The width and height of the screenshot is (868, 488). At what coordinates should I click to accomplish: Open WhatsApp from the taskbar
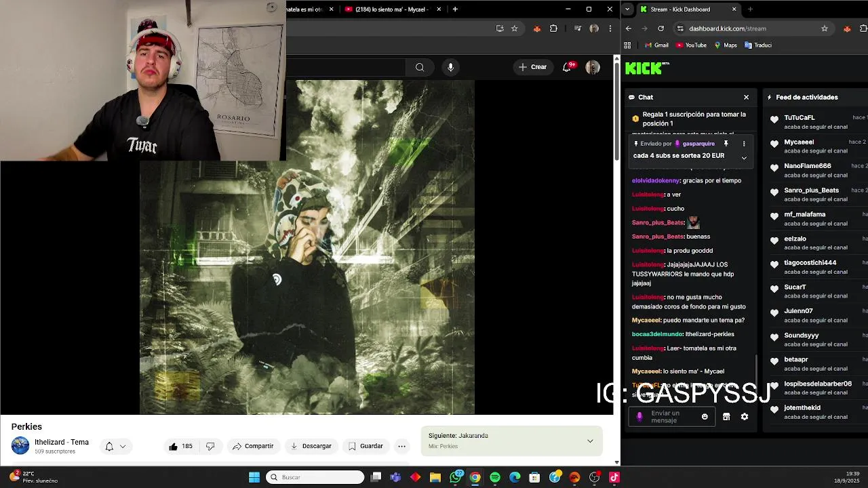456,477
